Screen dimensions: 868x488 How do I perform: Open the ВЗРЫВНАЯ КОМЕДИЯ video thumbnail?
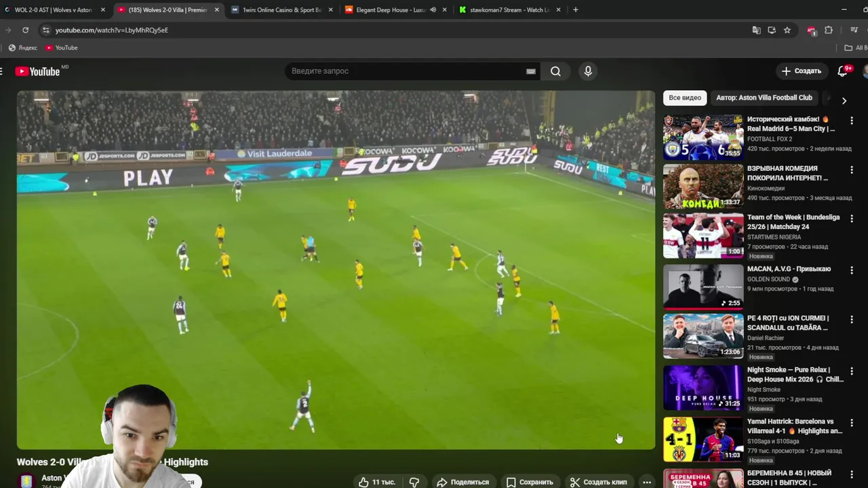(703, 186)
